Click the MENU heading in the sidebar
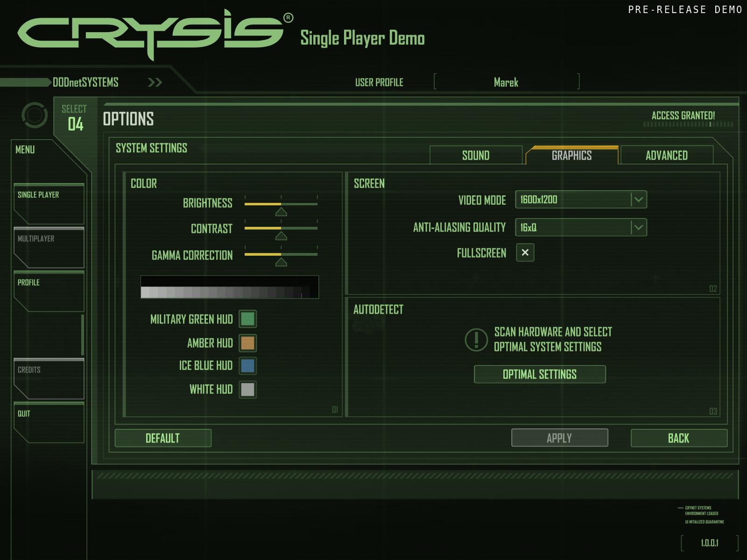The width and height of the screenshot is (747, 560). click(25, 149)
